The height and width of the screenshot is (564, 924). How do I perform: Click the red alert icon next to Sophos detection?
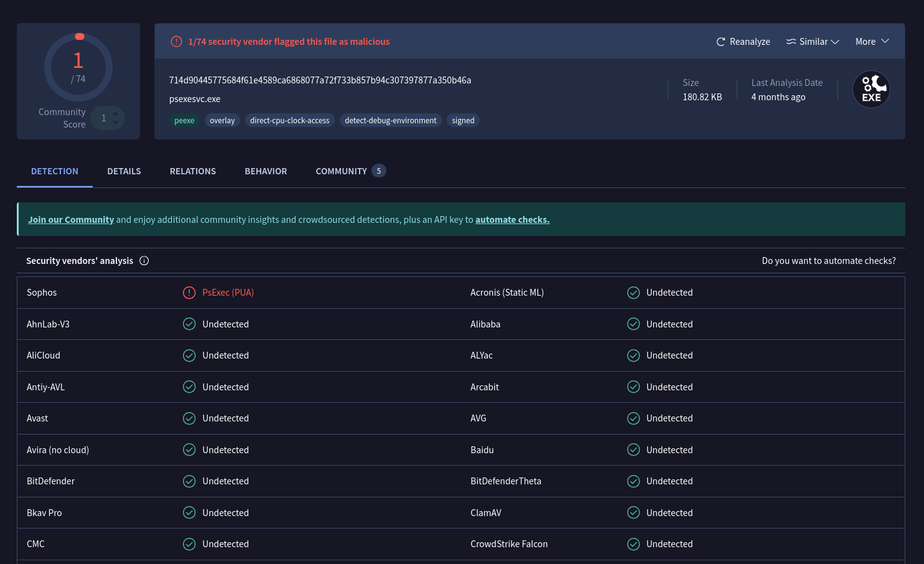(x=189, y=293)
